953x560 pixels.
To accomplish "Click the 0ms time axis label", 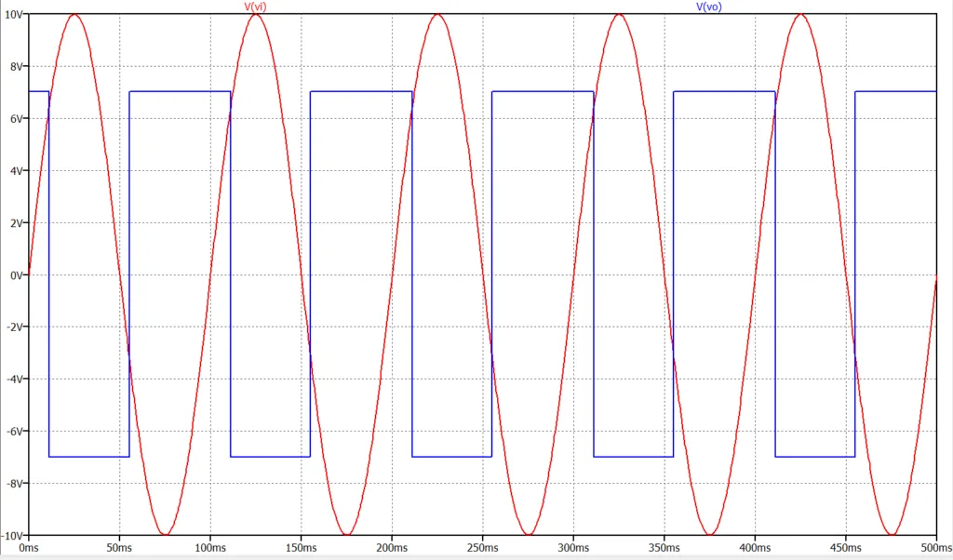I will 28,549.
